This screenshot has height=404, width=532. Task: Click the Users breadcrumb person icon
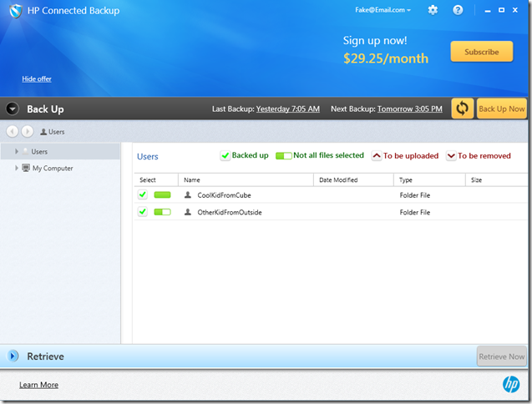pos(43,132)
